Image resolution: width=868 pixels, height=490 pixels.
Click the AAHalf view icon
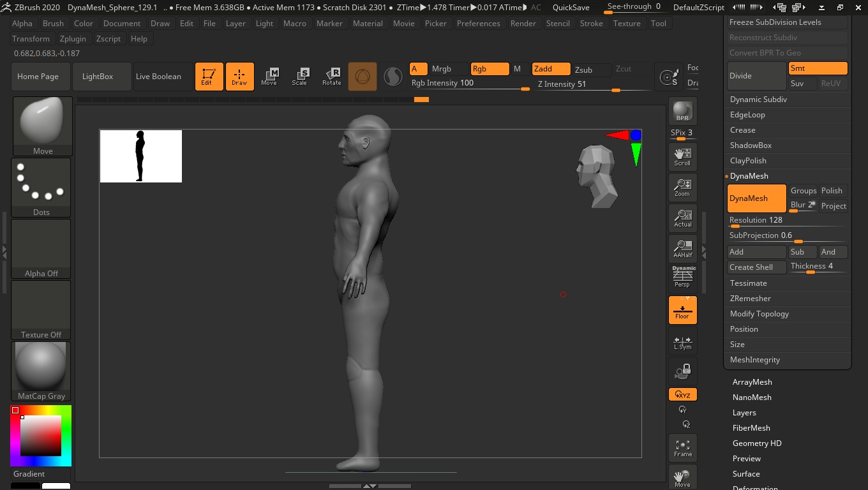pyautogui.click(x=682, y=248)
